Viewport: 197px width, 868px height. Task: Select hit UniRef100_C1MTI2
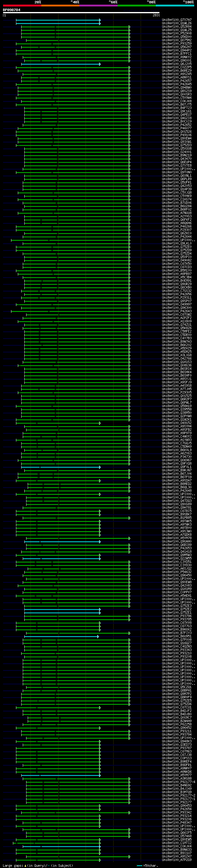177,843
